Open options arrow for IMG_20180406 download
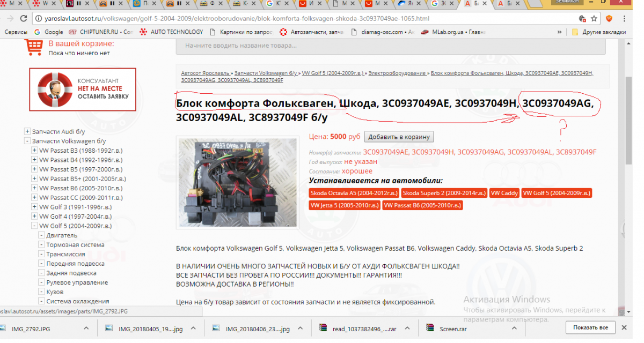Viewport: 644px width, 343px height. [x=301, y=328]
